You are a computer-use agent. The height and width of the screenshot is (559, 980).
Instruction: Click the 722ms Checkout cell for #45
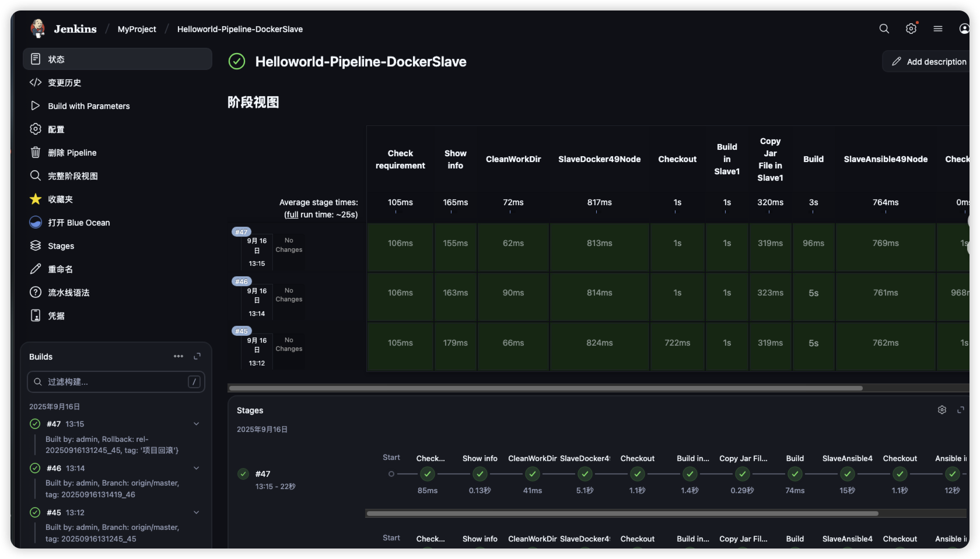[677, 347]
